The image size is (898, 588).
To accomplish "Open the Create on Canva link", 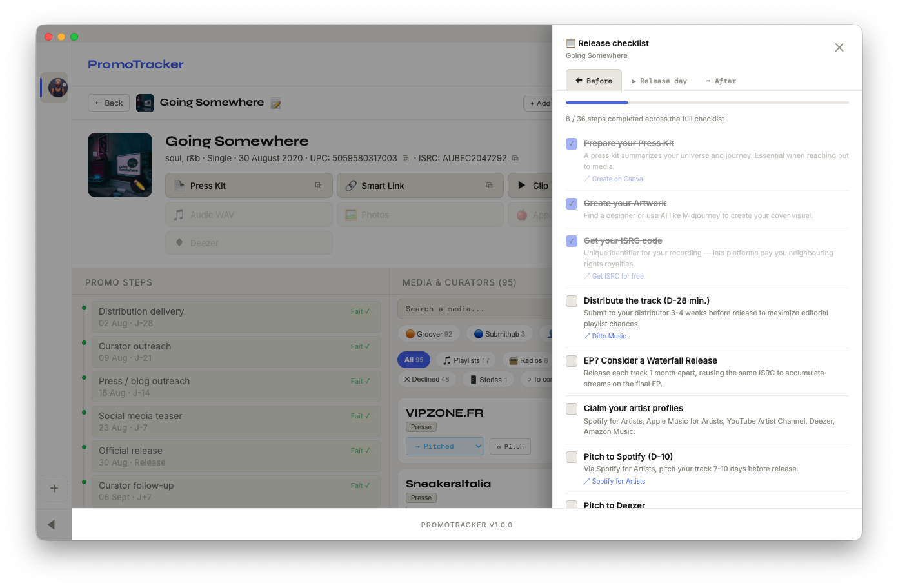I will tap(617, 179).
